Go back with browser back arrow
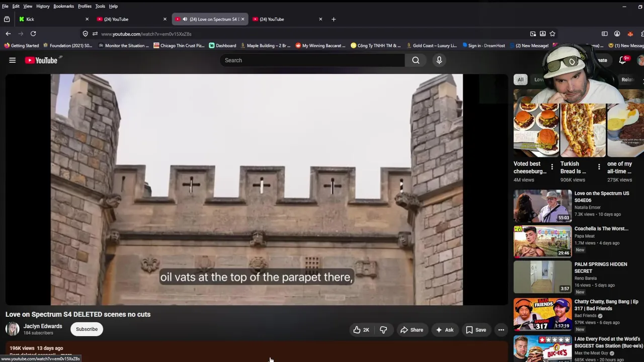The height and width of the screenshot is (362, 644). [8, 34]
